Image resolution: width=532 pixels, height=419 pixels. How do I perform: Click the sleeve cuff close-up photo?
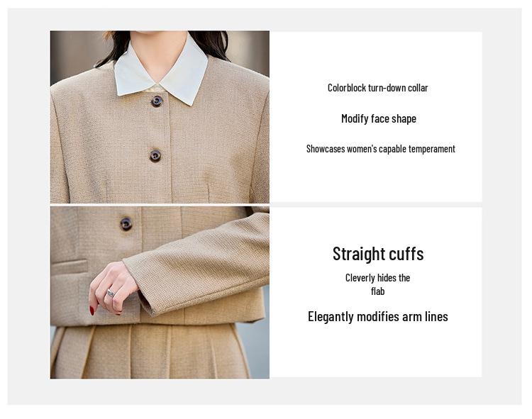pos(160,293)
